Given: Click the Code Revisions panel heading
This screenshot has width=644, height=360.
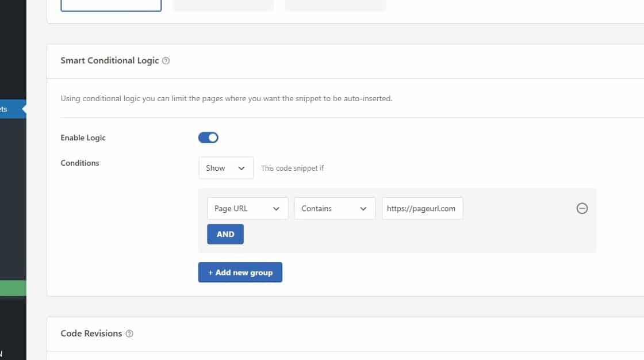Looking at the screenshot, I should click(91, 334).
